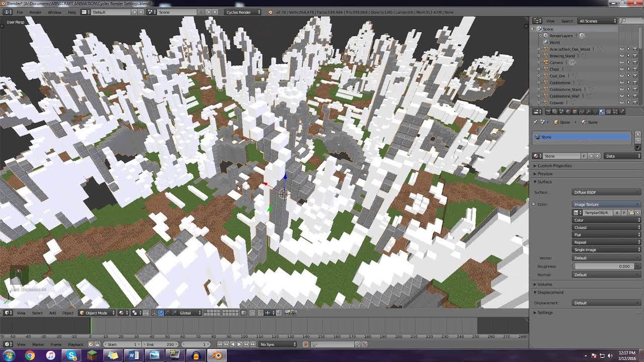Open the Flat projection dropdown
The image size is (644, 362).
[x=607, y=235]
